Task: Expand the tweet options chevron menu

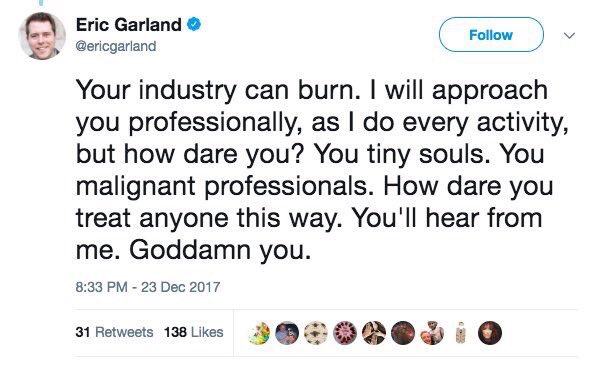Action: (x=569, y=35)
